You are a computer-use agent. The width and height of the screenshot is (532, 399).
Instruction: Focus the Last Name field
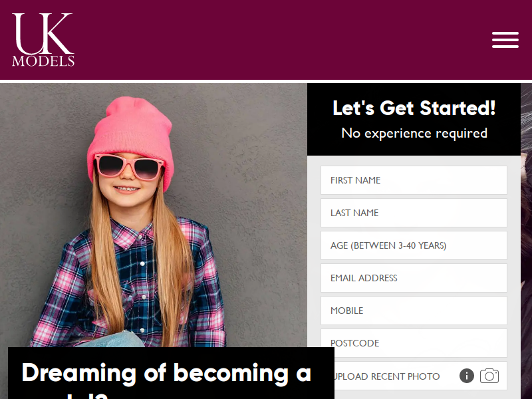tap(414, 213)
